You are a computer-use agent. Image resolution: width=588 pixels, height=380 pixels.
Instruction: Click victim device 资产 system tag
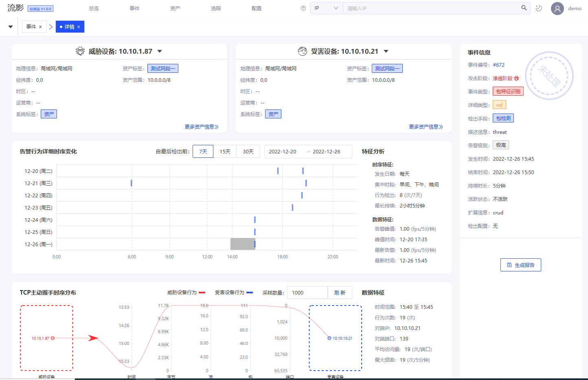(x=273, y=114)
